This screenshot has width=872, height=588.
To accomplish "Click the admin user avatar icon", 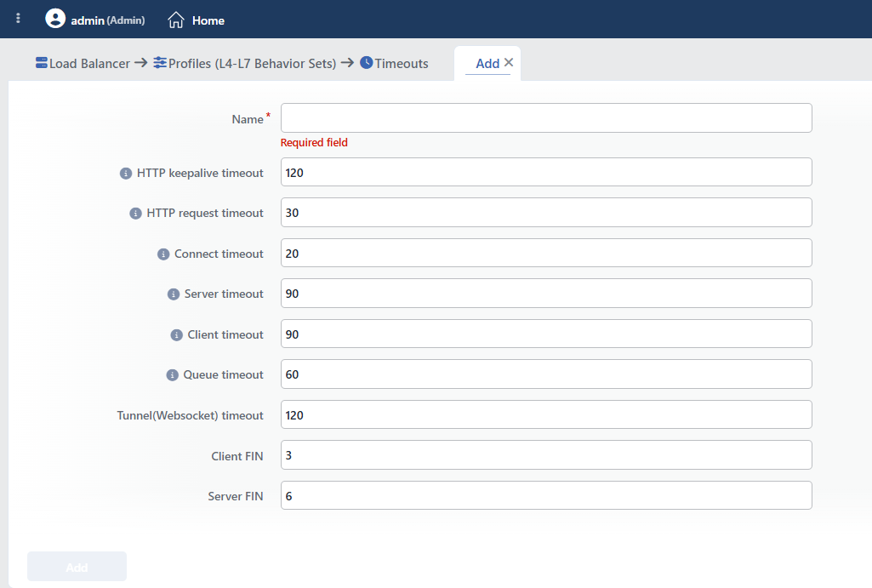I will tap(55, 19).
